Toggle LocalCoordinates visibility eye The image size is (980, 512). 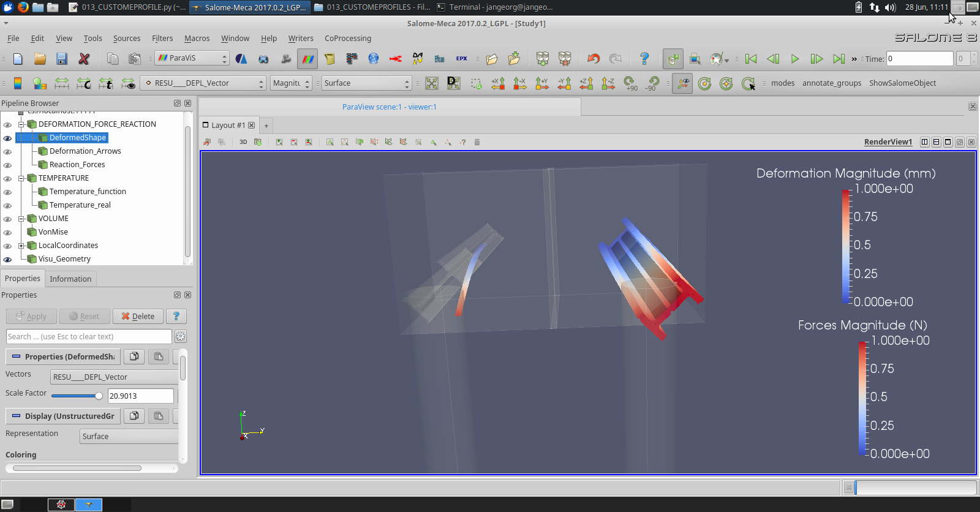(7, 246)
